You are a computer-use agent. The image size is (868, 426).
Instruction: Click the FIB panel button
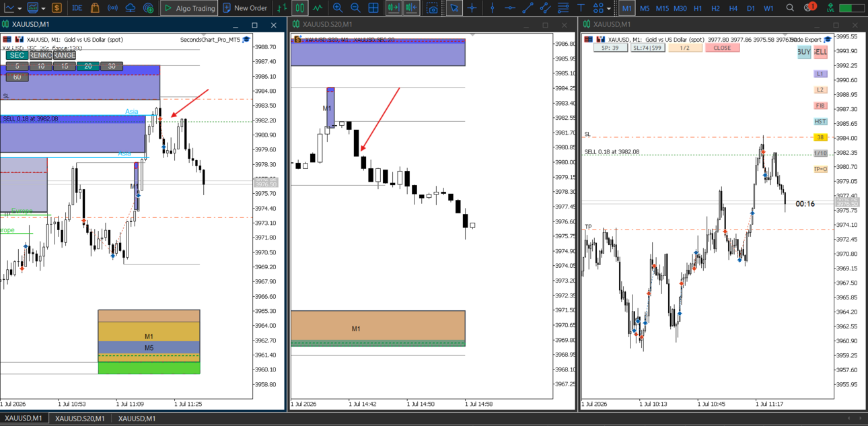(x=820, y=106)
